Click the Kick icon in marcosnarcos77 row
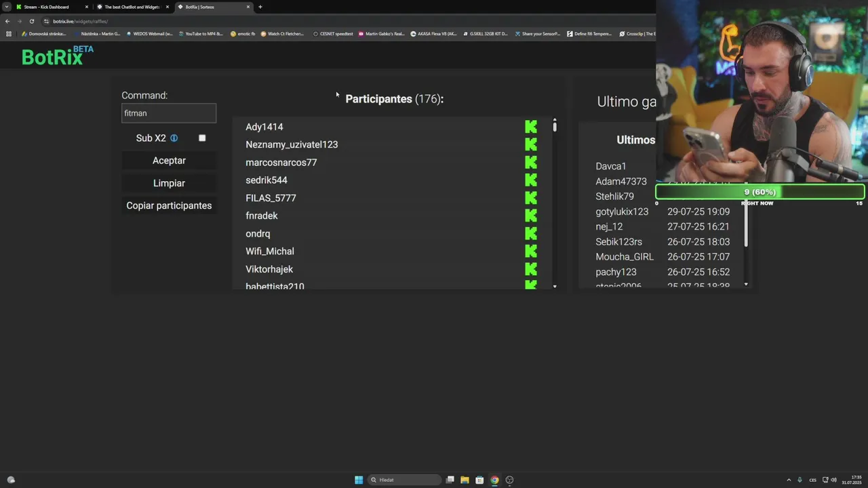This screenshot has width=868, height=488. [531, 163]
